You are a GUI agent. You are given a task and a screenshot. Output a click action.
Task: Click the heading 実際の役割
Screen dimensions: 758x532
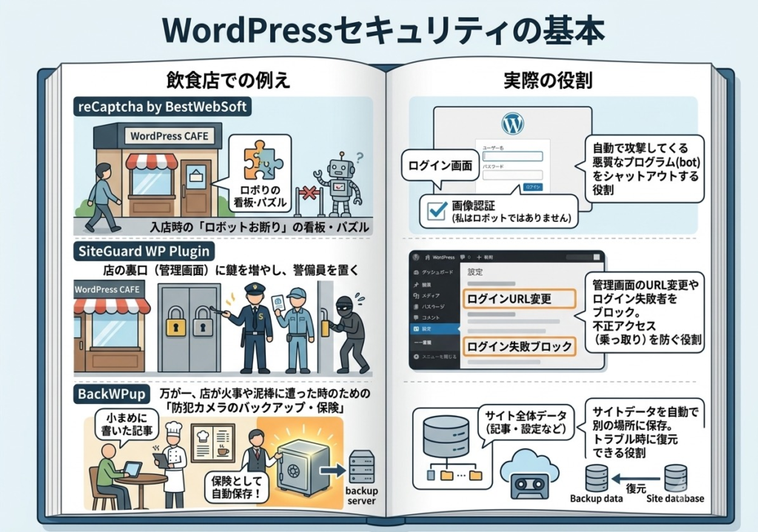coord(548,80)
